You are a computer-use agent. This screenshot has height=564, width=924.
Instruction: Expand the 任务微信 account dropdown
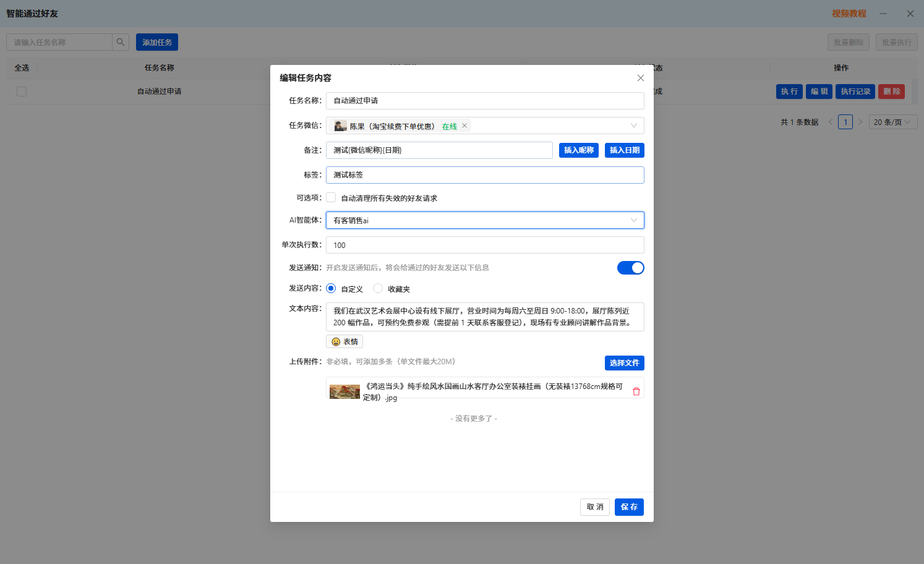coord(633,125)
